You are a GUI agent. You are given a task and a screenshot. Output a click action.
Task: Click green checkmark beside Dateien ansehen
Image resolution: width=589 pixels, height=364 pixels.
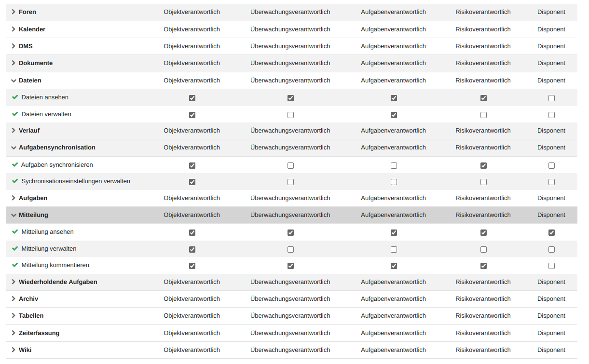tap(15, 97)
